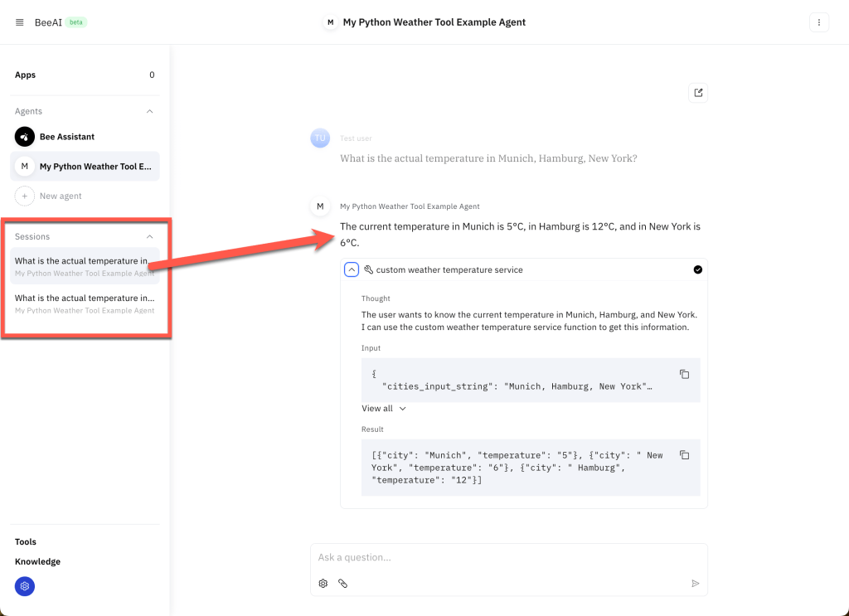Copy the tool Input JSON

[684, 375]
